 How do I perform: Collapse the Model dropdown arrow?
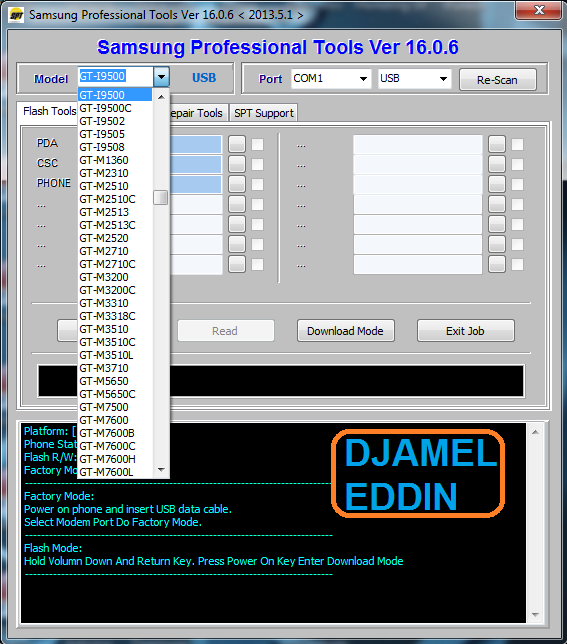[x=161, y=77]
